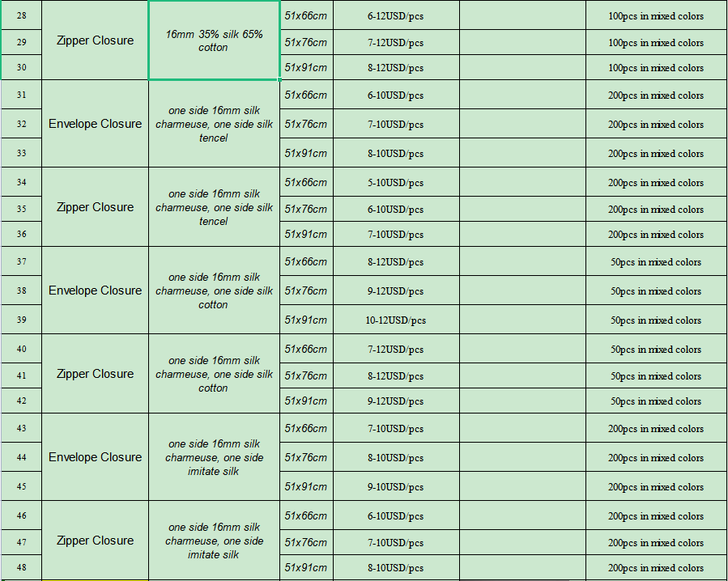Select Envelope Closure cell for rows 31-33

95,124
